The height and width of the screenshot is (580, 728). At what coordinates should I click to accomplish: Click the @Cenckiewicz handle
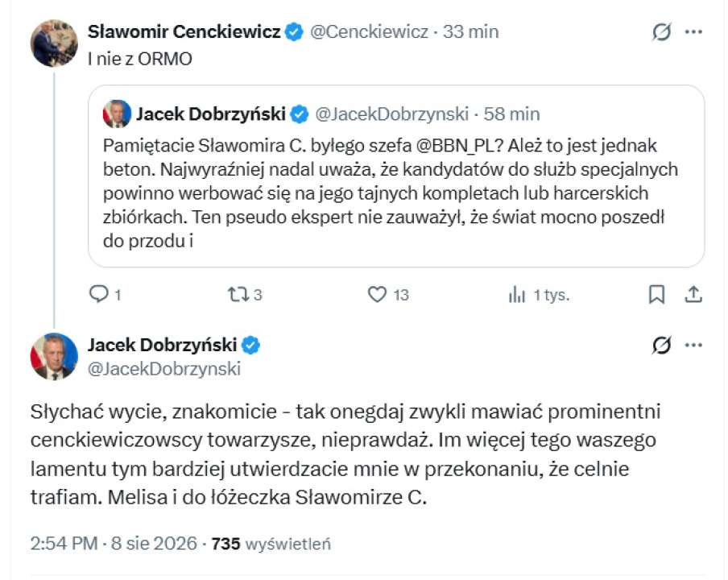[x=369, y=32]
